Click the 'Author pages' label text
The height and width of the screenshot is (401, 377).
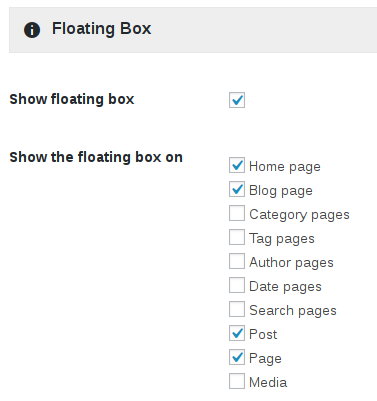click(x=291, y=263)
